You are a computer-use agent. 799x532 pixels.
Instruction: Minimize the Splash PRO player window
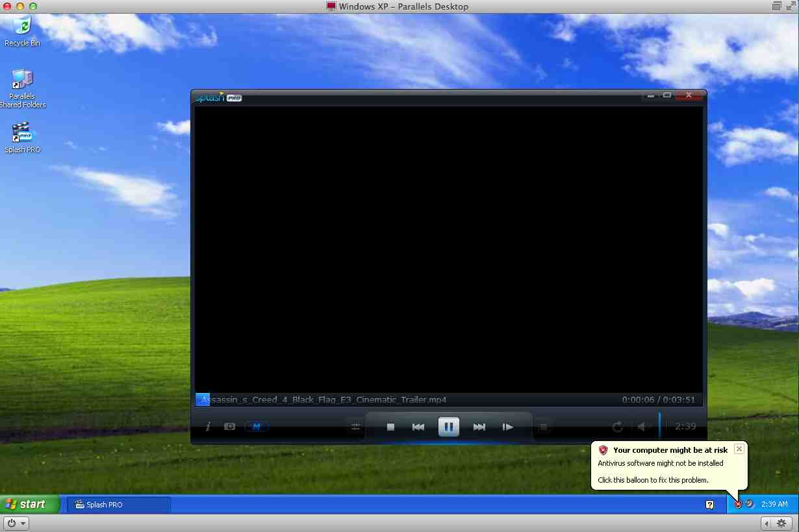pyautogui.click(x=651, y=96)
